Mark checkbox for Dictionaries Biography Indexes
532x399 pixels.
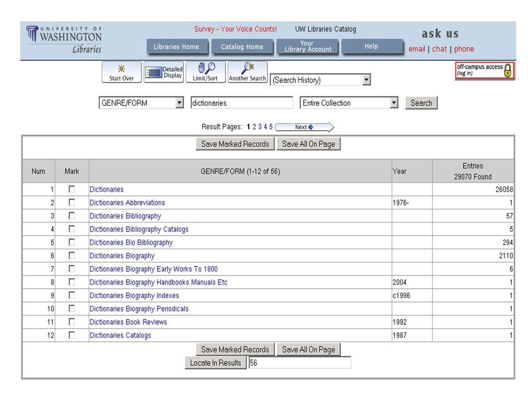point(71,295)
